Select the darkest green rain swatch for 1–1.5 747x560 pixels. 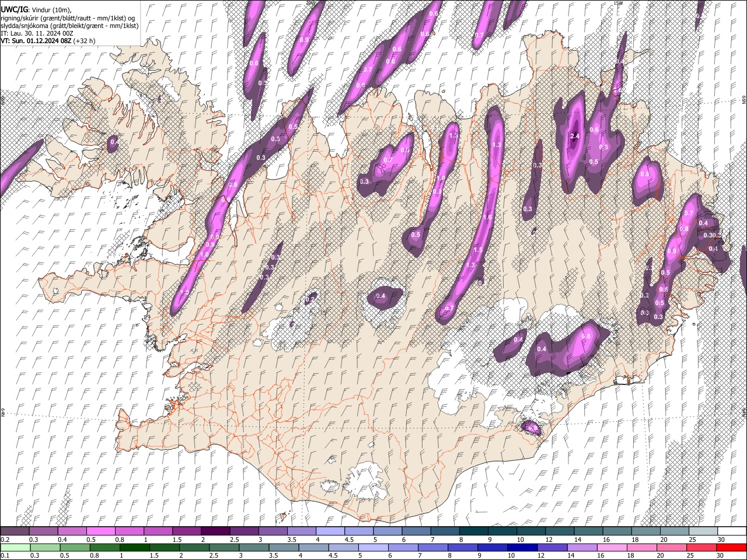click(134, 547)
